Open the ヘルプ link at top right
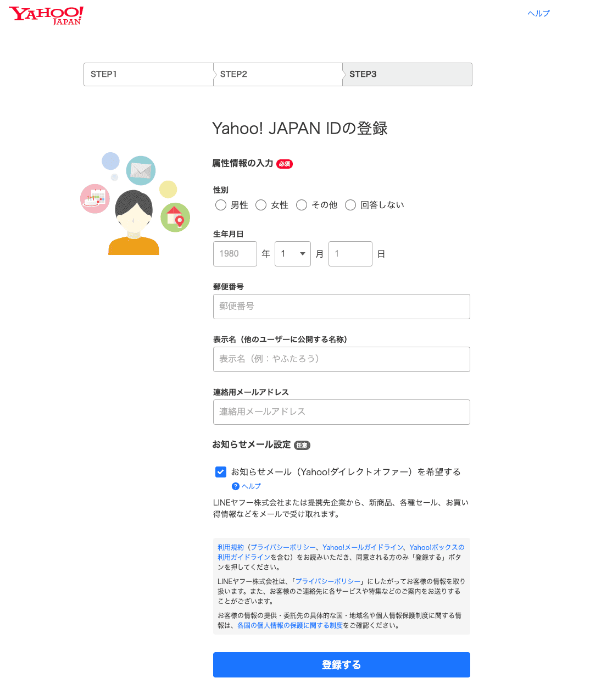 coord(538,13)
